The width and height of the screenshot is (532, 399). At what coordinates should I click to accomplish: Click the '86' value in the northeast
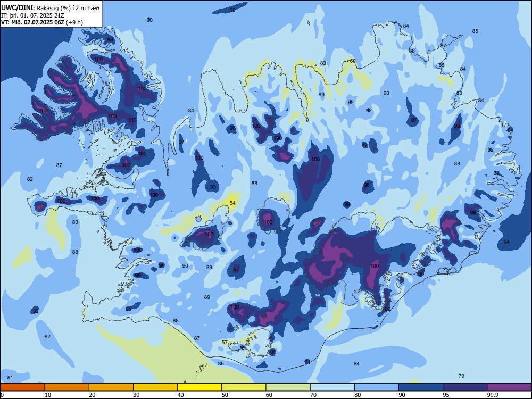point(412,51)
